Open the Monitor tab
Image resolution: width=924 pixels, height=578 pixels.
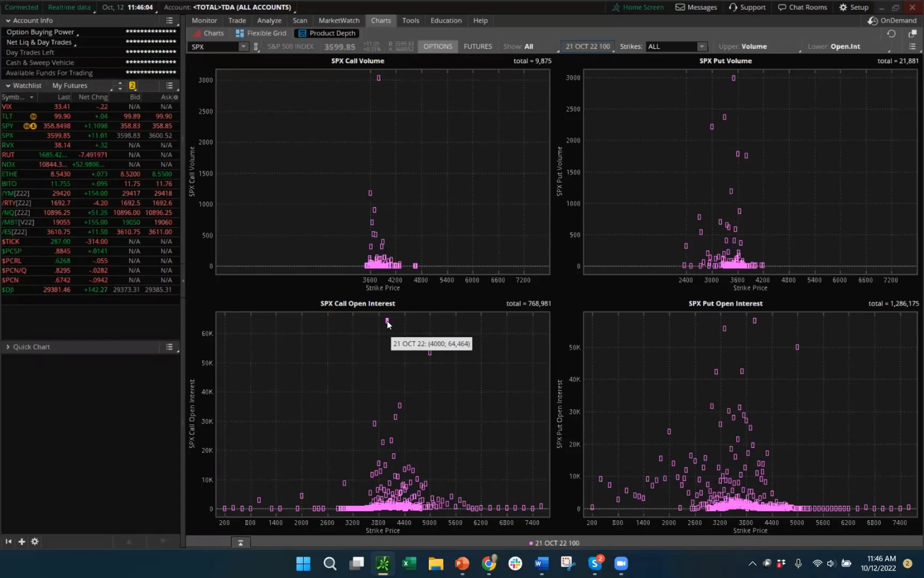(204, 20)
